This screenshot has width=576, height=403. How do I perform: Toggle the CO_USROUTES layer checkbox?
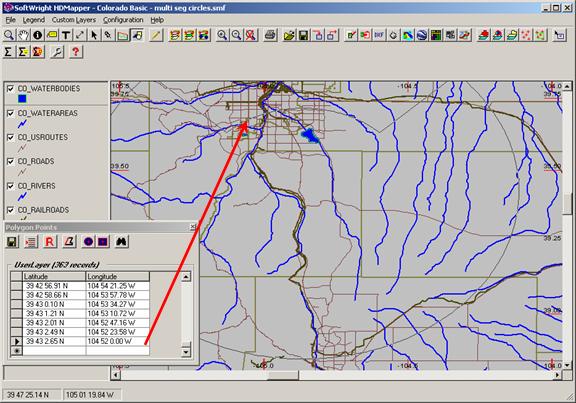[10, 137]
